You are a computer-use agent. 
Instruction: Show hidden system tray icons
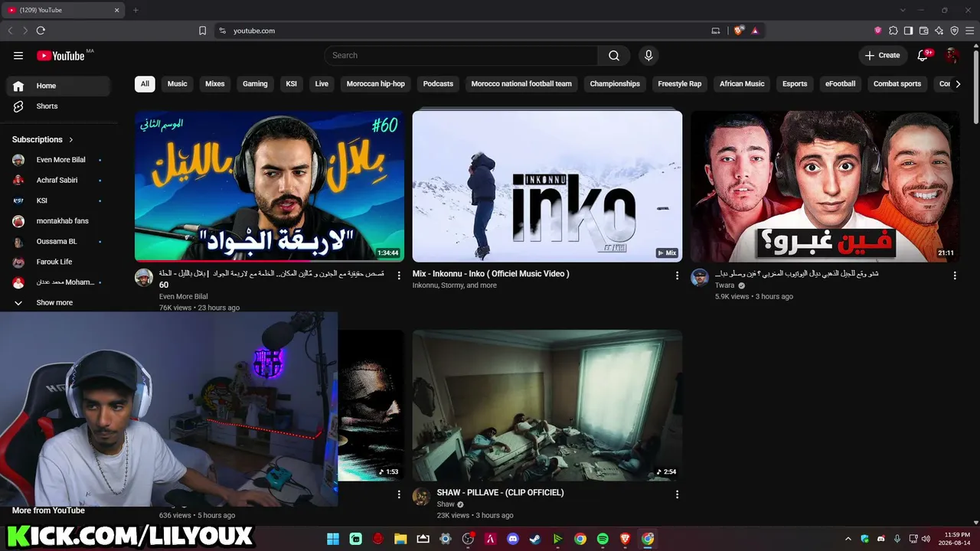coord(848,539)
